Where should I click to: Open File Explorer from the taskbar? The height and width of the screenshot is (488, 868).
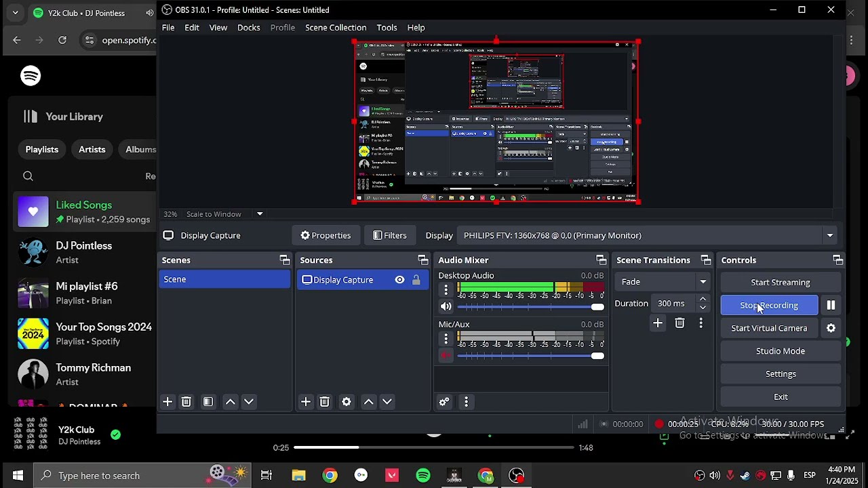pyautogui.click(x=298, y=475)
